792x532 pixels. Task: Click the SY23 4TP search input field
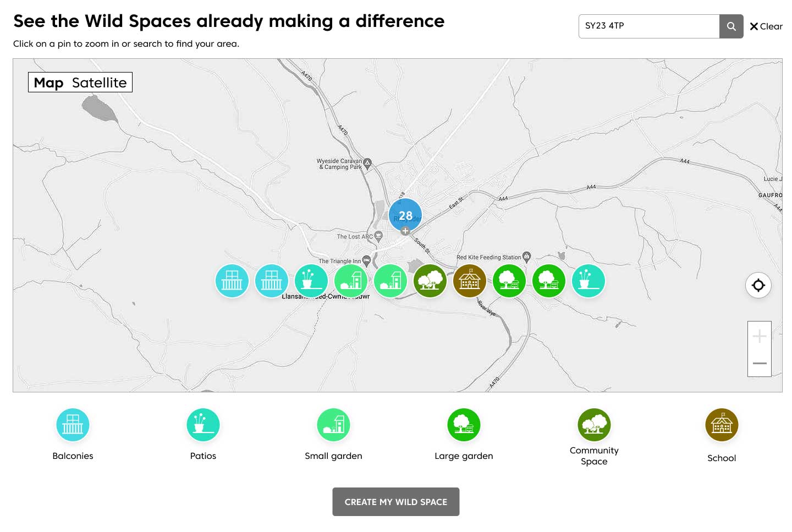648,26
